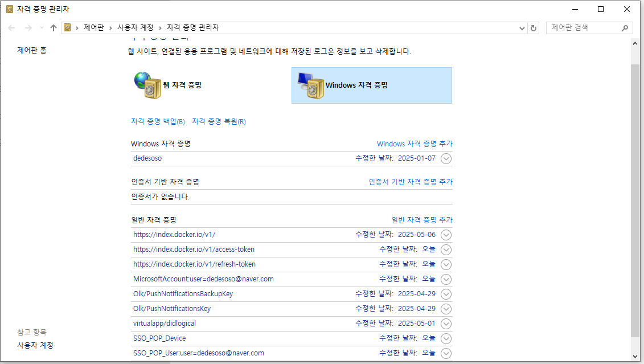Viewport: 644px width, 364px height.
Task: Click the scrollbar down arrow
Action: tap(635, 356)
